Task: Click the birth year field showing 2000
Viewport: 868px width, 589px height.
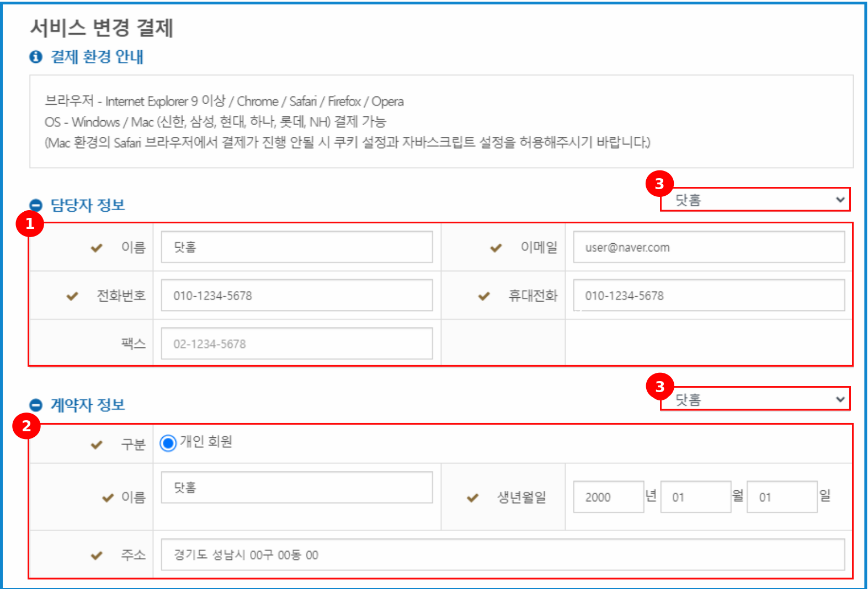Action: click(x=608, y=497)
